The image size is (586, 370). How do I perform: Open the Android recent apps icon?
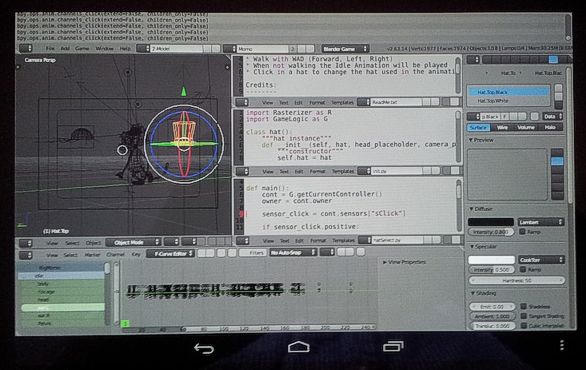tap(393, 346)
